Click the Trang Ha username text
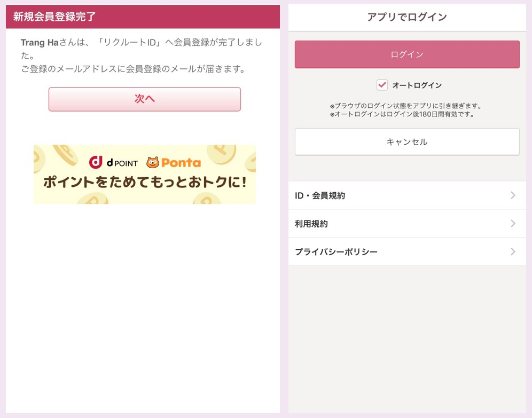 (40, 42)
